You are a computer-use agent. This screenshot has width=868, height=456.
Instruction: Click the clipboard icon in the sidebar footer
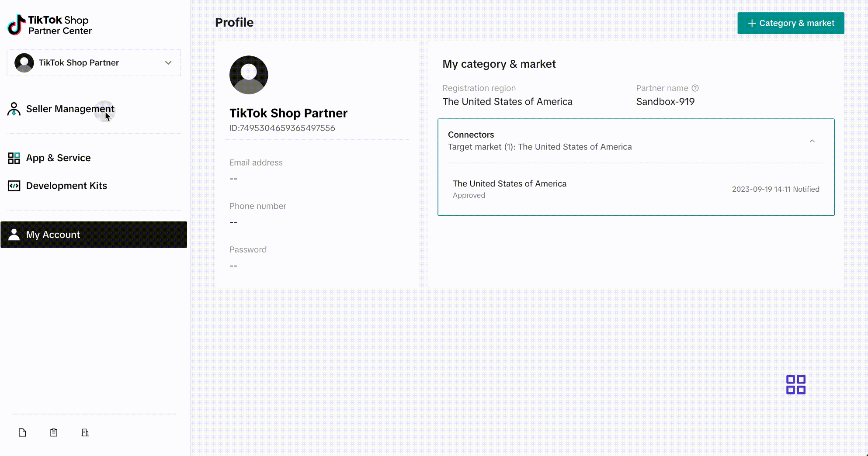(54, 432)
